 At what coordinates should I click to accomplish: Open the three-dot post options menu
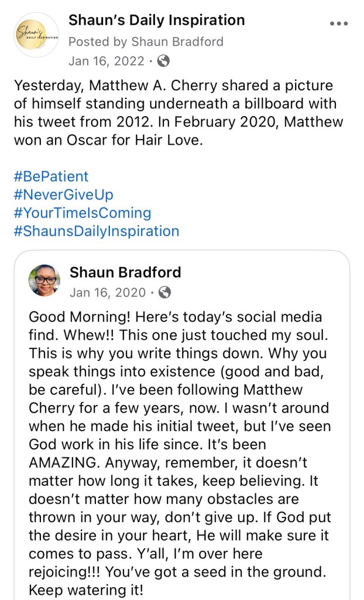coord(339,24)
